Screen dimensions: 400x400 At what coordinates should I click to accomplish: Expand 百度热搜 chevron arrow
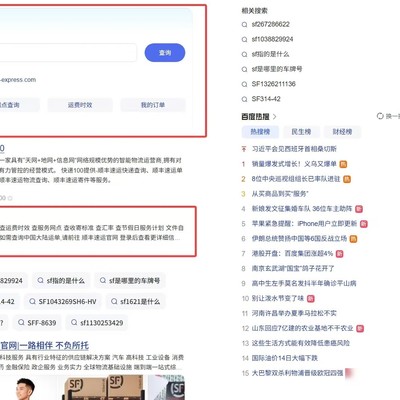274,117
